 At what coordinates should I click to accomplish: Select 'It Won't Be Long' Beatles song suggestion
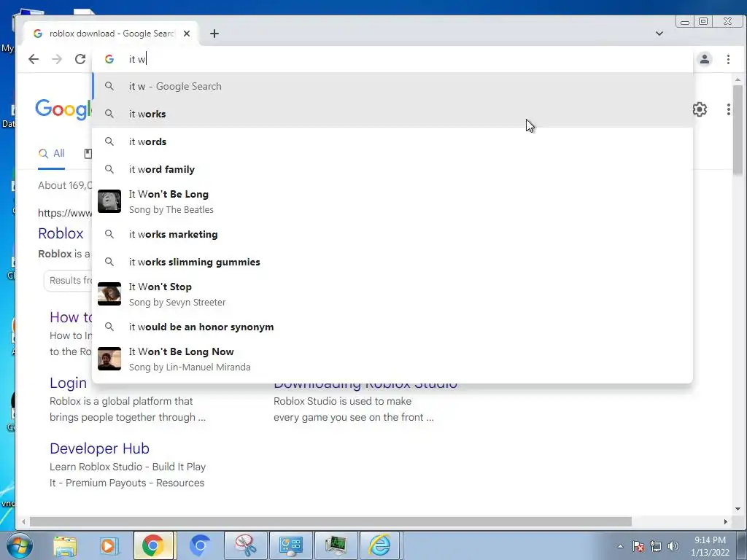(x=392, y=201)
